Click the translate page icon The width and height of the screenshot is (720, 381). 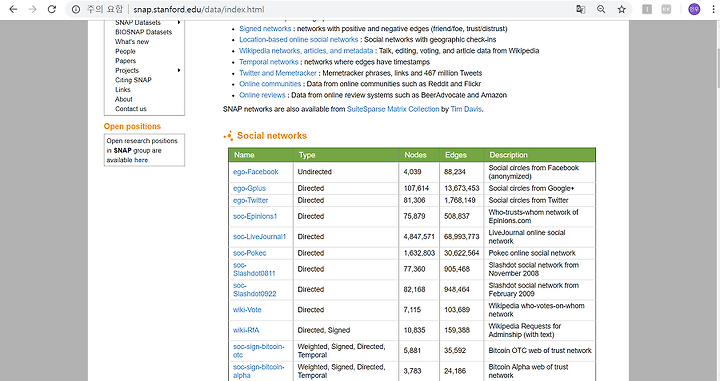580,9
